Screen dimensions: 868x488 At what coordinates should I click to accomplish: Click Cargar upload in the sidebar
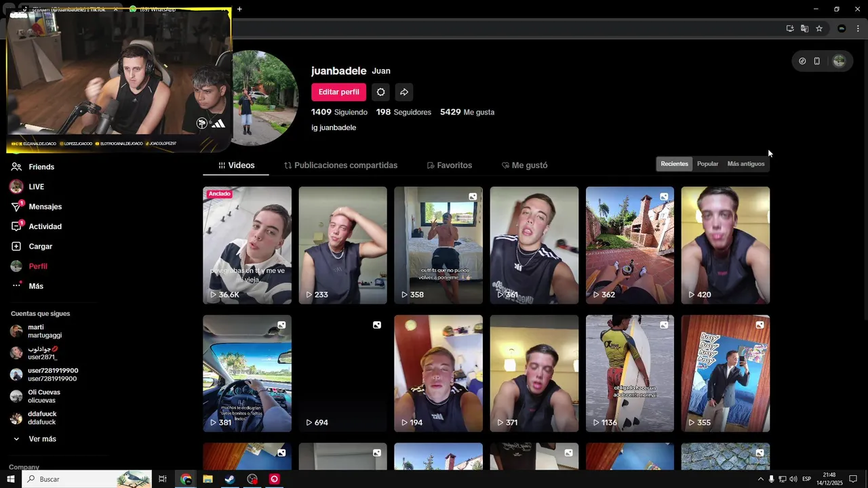[40, 246]
